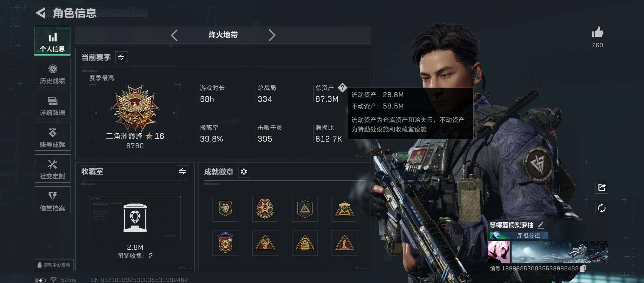Screen dimensions: 644x283
Task: Edit the nickname with the pencil icon
Action: pos(541,225)
